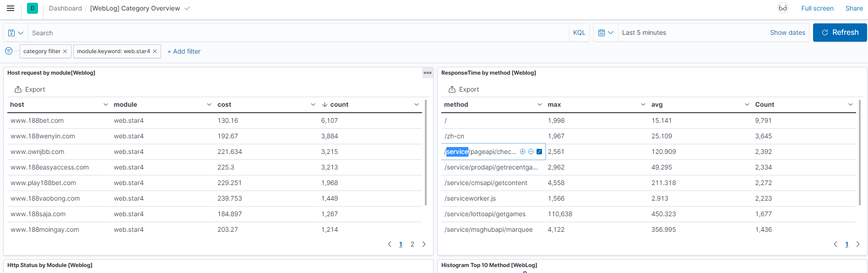Toggle KQL query language switch
The height and width of the screenshot is (273, 868).
pyautogui.click(x=579, y=33)
